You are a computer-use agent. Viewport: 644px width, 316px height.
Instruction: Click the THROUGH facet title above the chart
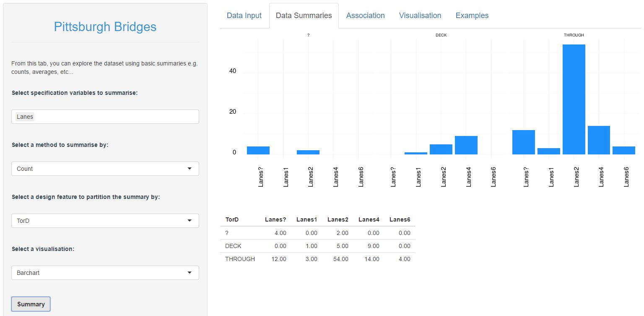click(x=574, y=35)
